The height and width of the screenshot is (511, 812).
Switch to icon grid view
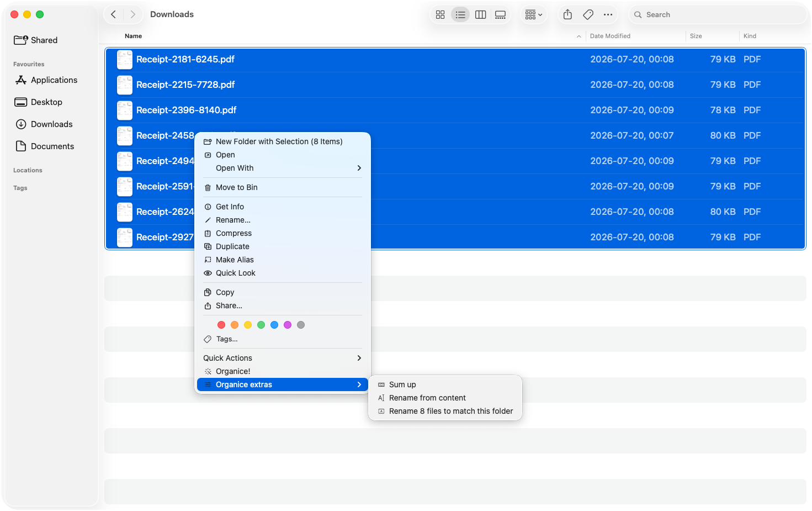(440, 15)
